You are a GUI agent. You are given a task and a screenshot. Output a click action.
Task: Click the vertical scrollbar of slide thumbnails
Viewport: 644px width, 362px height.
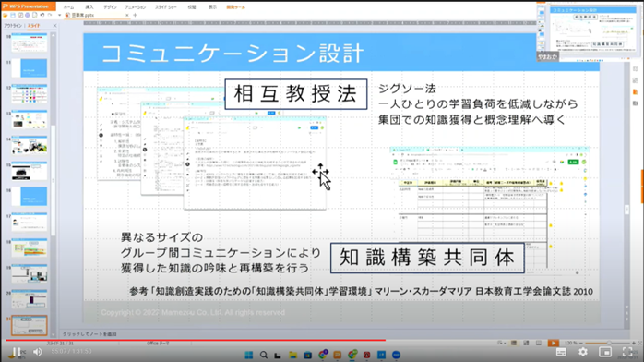pos(53,181)
